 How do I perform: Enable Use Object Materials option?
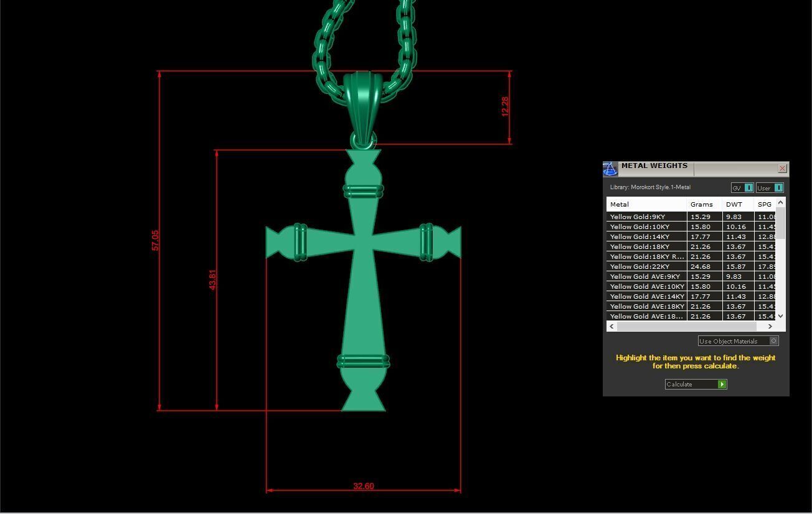(739, 341)
